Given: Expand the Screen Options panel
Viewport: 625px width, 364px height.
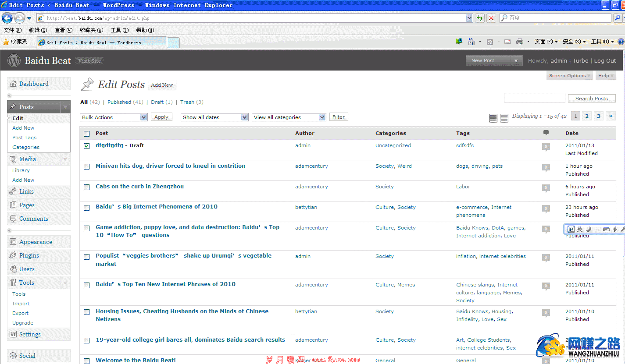Looking at the screenshot, I should point(570,76).
